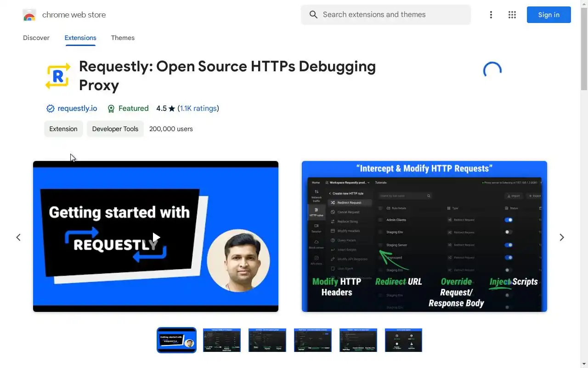588x368 pixels.
Task: Open the Extensions tab
Action: 80,38
